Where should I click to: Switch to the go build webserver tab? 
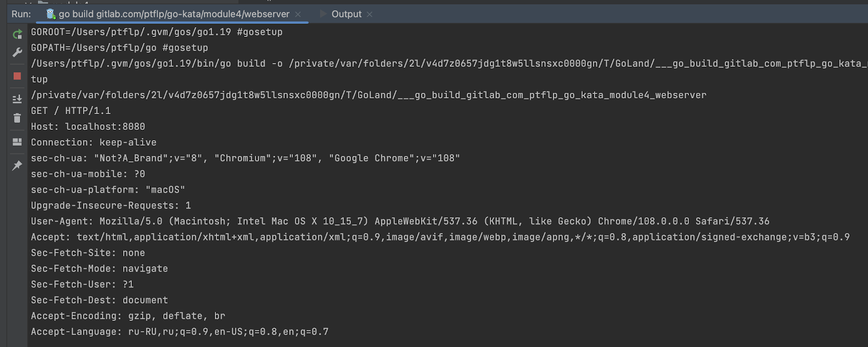[x=174, y=14]
